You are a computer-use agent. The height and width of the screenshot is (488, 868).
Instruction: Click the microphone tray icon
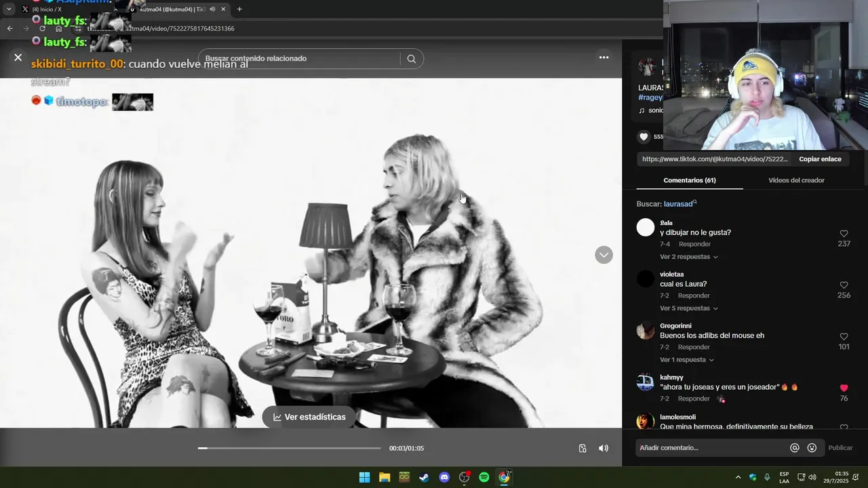pos(767,477)
